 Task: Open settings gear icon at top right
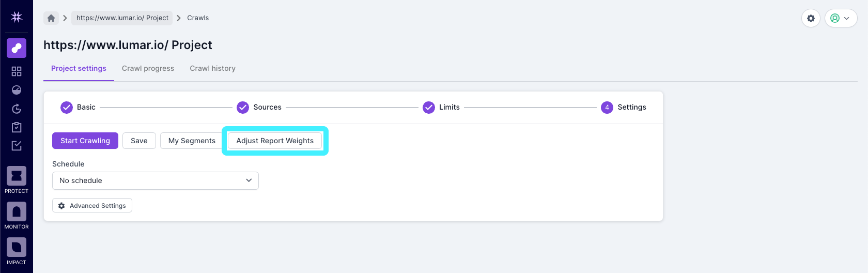coord(811,18)
